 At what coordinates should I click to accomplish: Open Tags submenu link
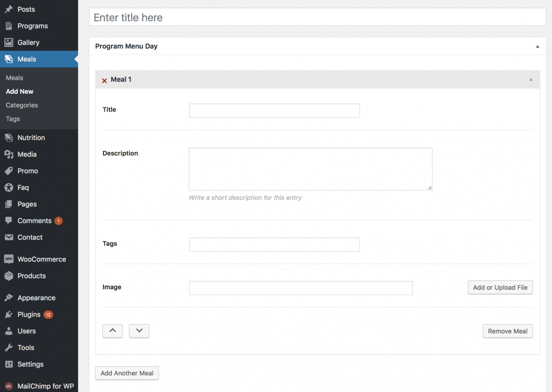coord(13,119)
